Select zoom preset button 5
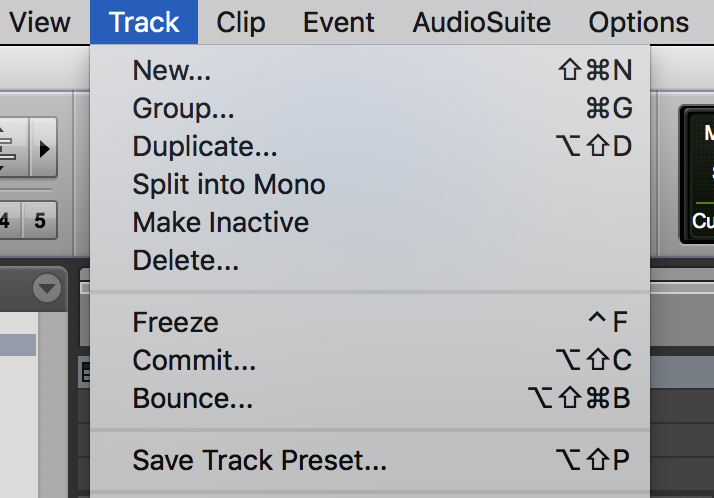This screenshot has height=498, width=714. tap(40, 221)
